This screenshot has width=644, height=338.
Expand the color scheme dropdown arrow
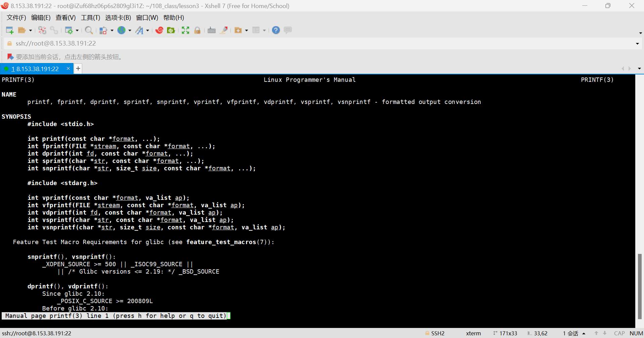pos(112,31)
